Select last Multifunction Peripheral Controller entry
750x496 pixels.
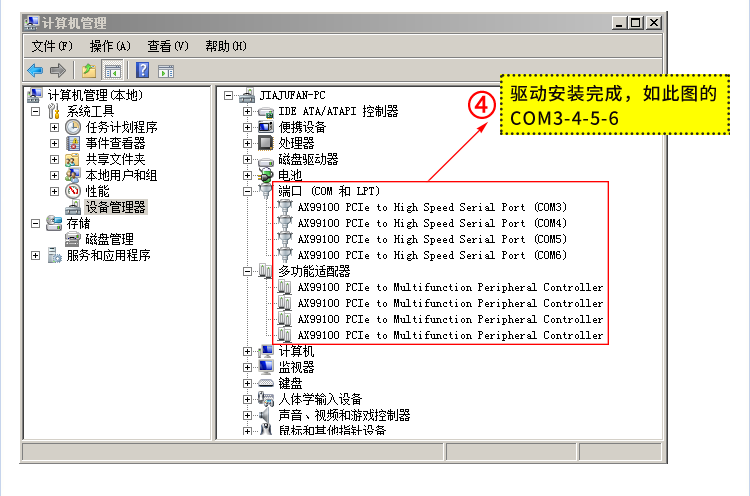pos(450,335)
